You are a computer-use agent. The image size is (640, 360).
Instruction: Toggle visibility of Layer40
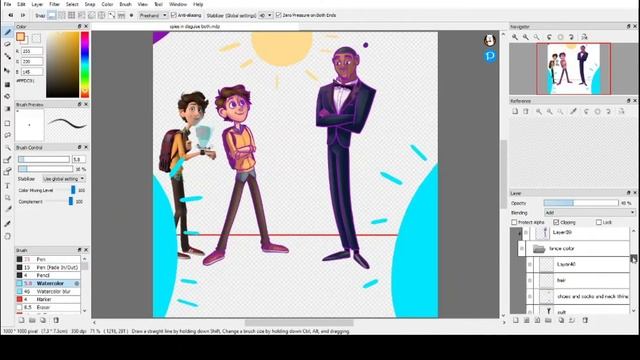click(x=530, y=264)
